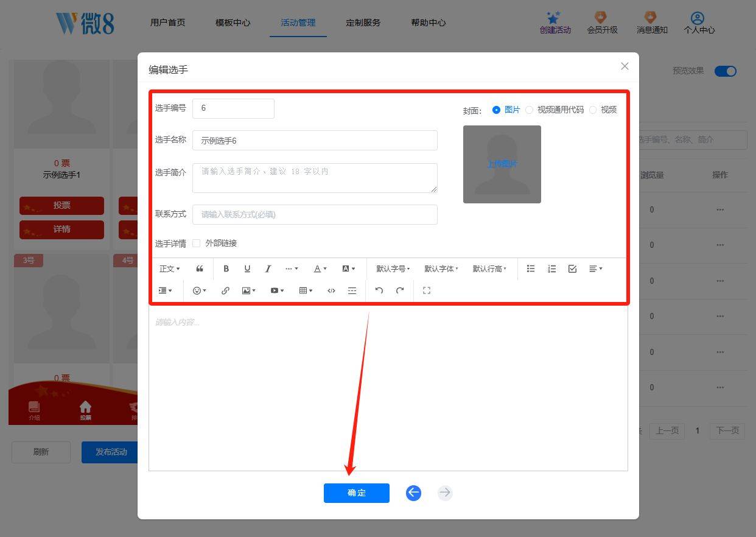Select the 视频 cover radio option

point(593,110)
